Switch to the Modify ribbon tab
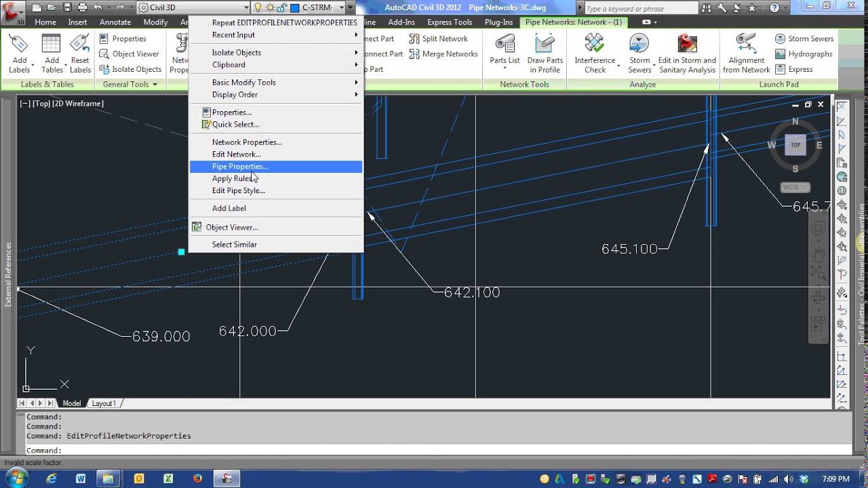 (x=155, y=22)
